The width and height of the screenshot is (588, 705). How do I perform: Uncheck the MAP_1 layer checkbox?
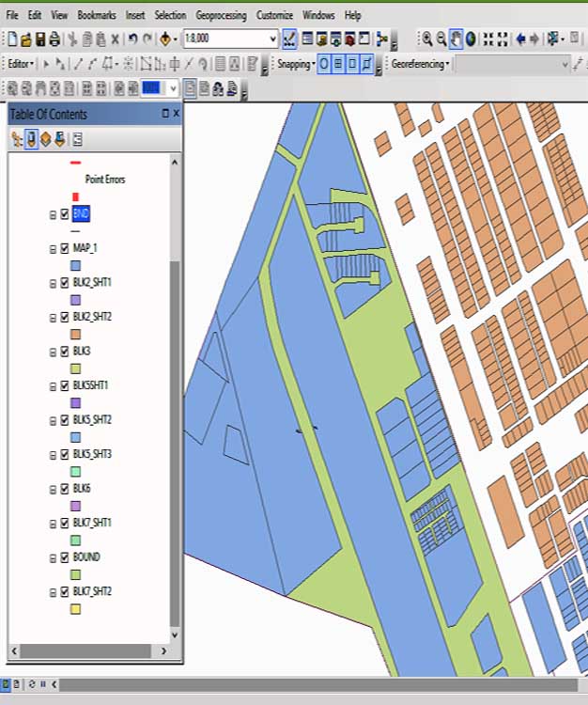[64, 248]
